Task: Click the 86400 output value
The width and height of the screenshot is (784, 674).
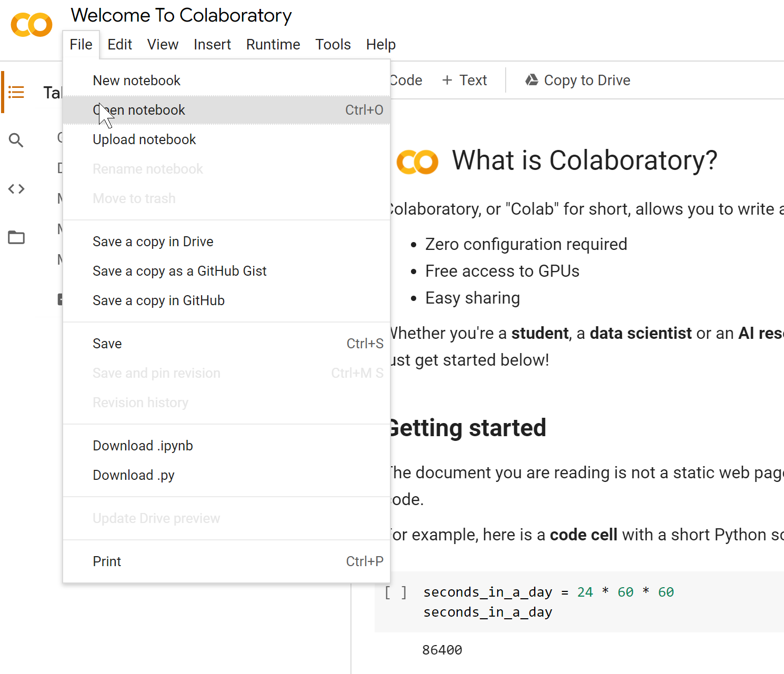Action: pos(442,650)
